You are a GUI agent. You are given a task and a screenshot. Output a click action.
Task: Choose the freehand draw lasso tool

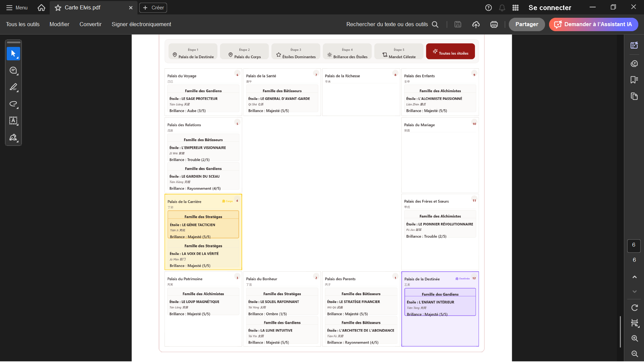tap(13, 104)
